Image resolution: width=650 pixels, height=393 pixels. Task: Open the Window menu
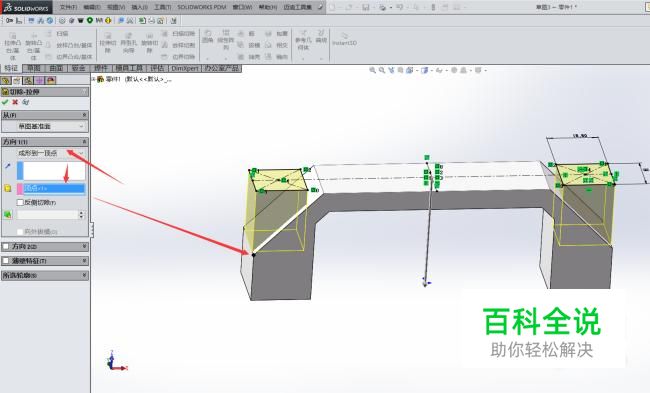point(242,7)
